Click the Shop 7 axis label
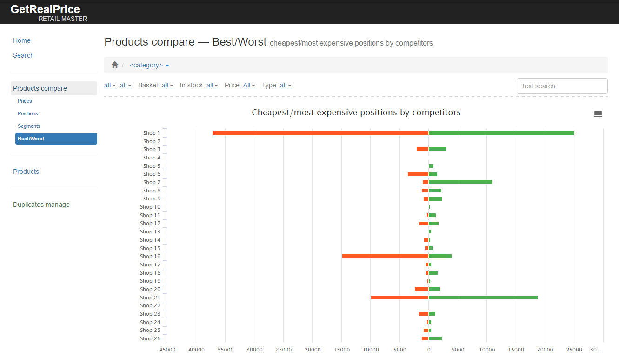This screenshot has height=364, width=619. 152,182
